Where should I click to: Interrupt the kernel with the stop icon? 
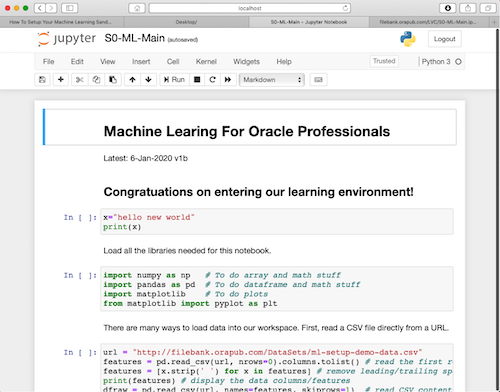click(x=197, y=80)
